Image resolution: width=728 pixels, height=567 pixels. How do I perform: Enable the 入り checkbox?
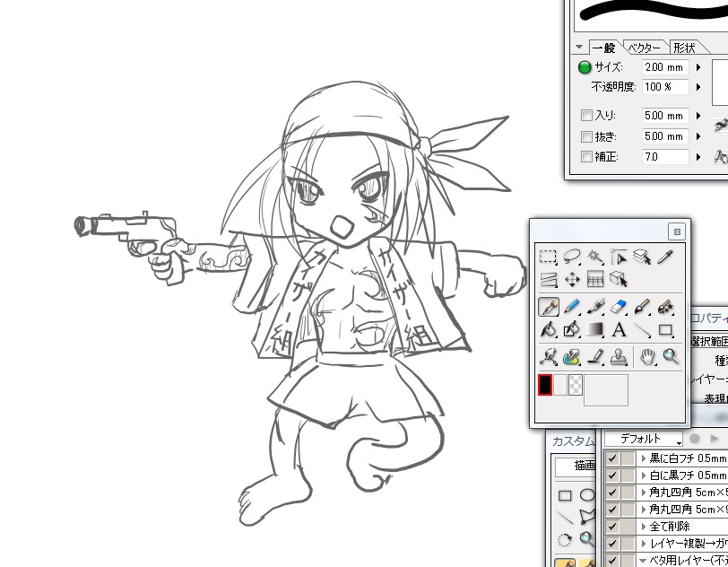click(586, 116)
